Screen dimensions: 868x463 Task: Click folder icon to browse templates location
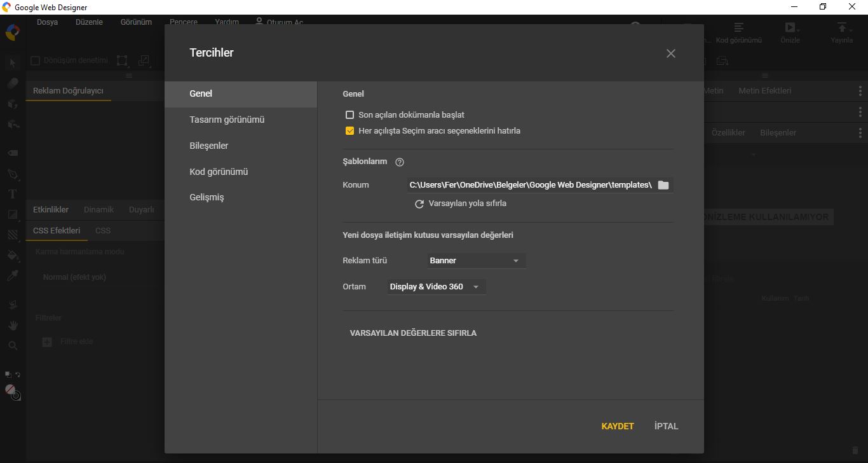pyautogui.click(x=663, y=185)
